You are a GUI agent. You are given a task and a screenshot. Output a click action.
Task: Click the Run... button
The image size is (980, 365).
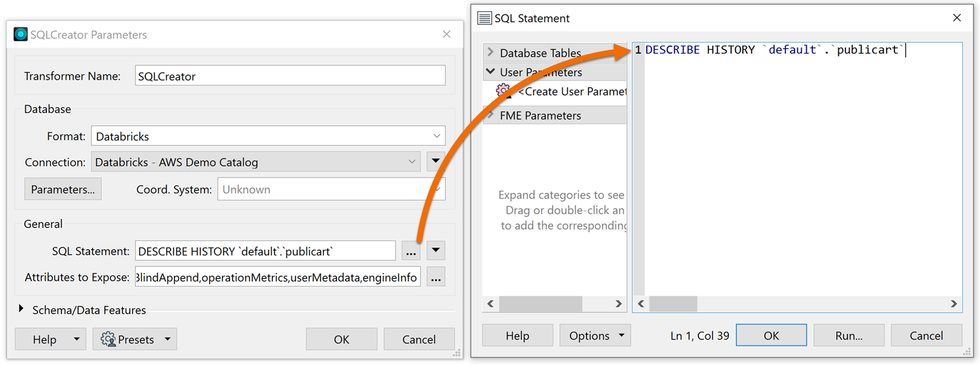coord(849,336)
